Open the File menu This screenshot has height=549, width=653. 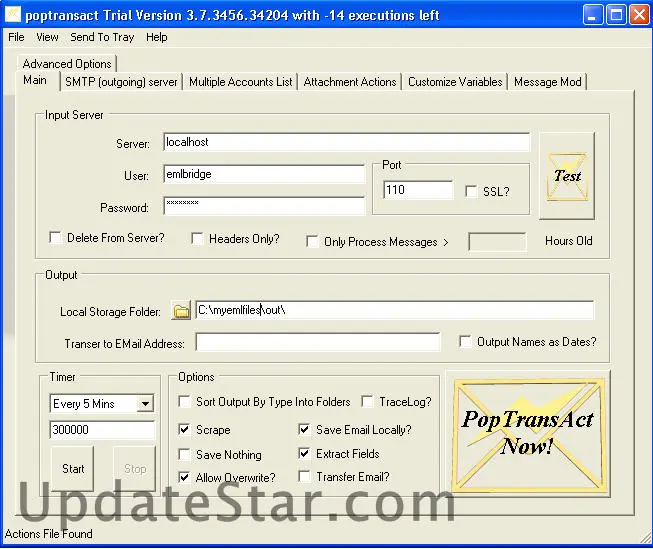16,37
